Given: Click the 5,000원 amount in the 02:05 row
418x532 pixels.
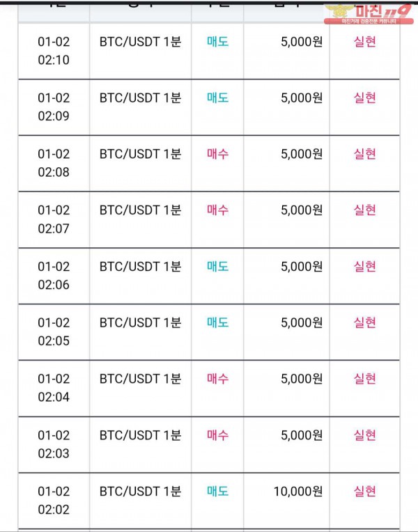Looking at the screenshot, I should coord(302,322).
